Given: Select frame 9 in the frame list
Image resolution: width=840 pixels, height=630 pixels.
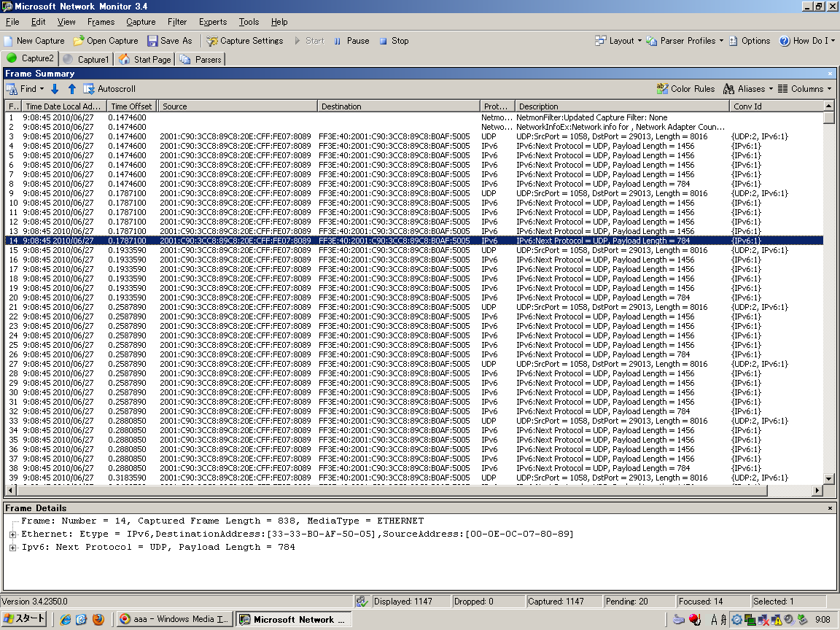Looking at the screenshot, I should (414, 193).
